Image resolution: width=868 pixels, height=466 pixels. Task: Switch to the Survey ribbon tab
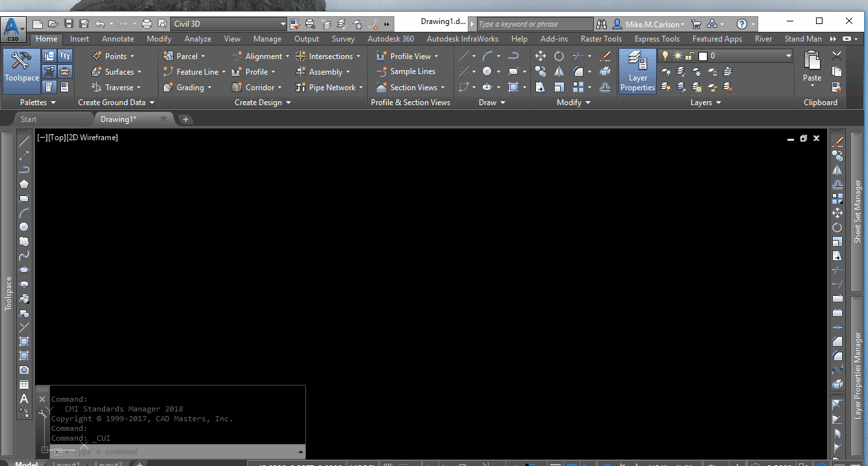(x=343, y=39)
